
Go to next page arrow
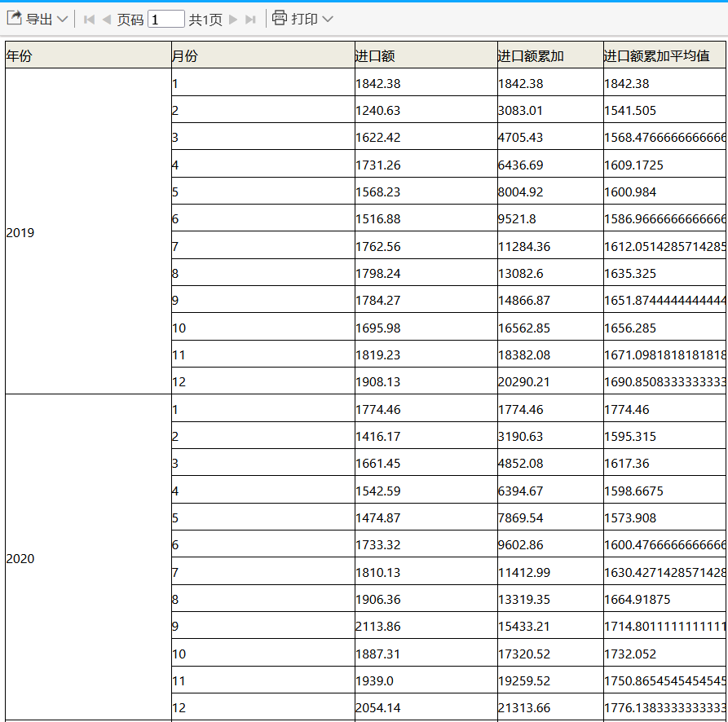233,20
